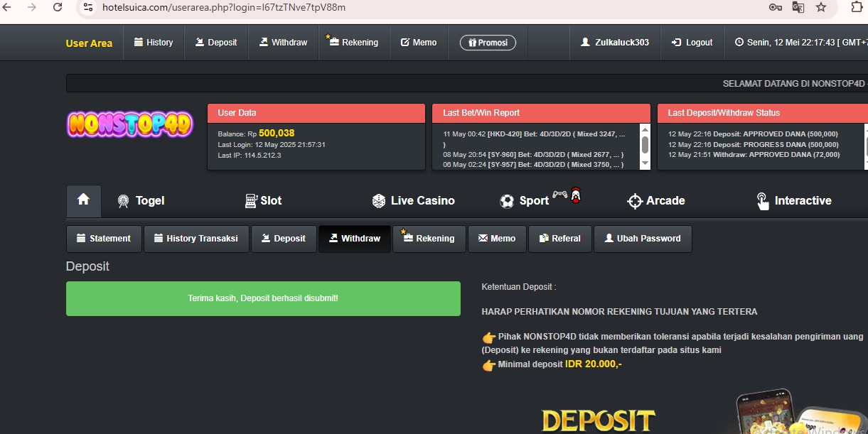Viewport: 868px width, 434px height.
Task: Click the HKD-420 bet report entry
Action: pos(535,134)
